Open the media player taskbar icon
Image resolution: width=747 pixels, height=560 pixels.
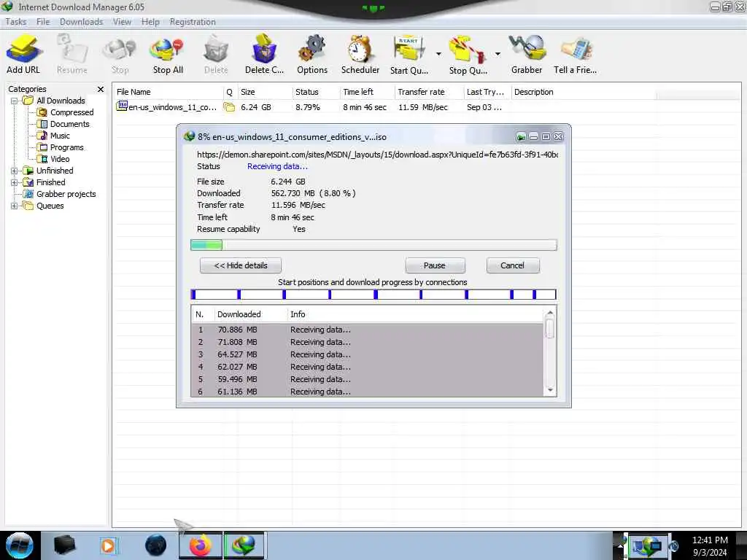pyautogui.click(x=108, y=545)
